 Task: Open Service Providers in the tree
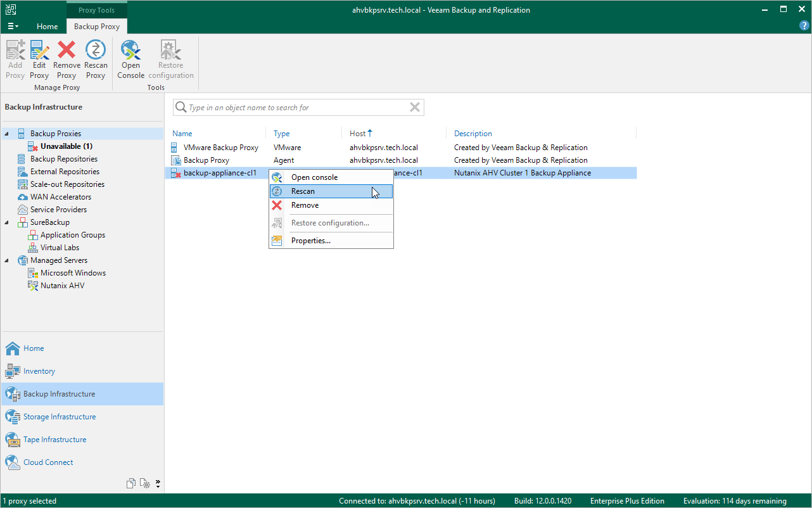(x=58, y=210)
